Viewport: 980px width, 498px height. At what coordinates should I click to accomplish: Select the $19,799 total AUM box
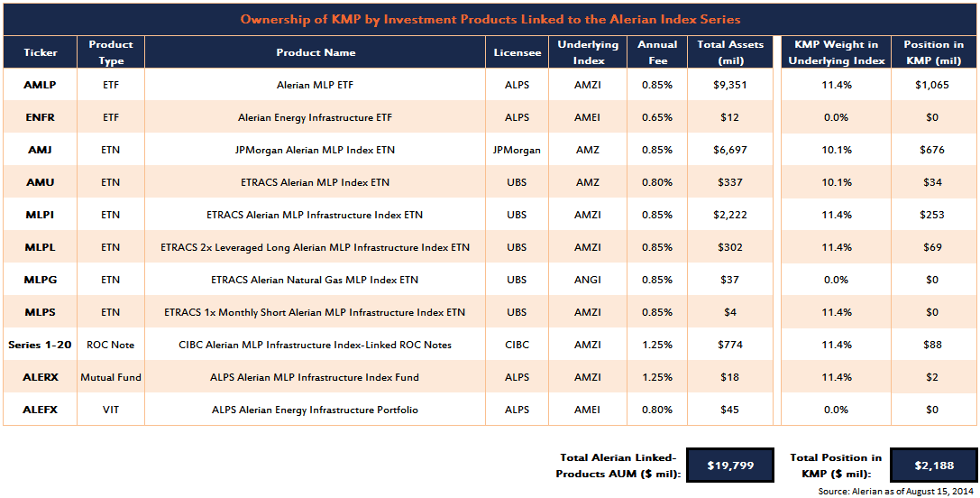point(729,466)
